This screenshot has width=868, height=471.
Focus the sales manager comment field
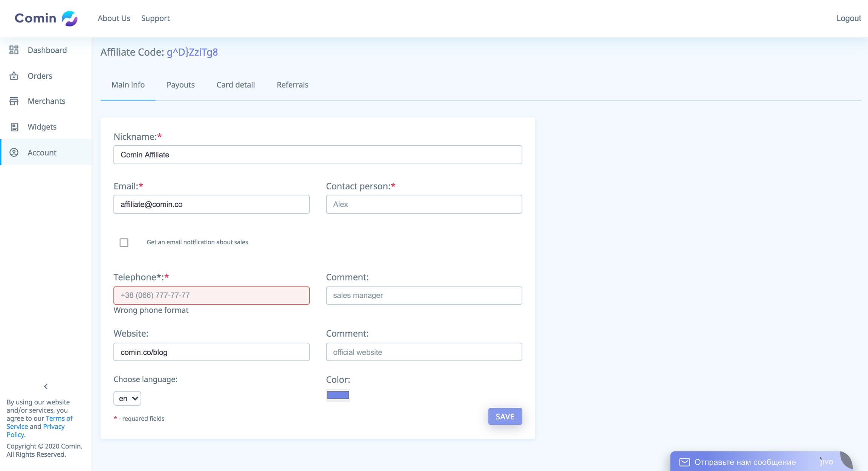(x=424, y=296)
